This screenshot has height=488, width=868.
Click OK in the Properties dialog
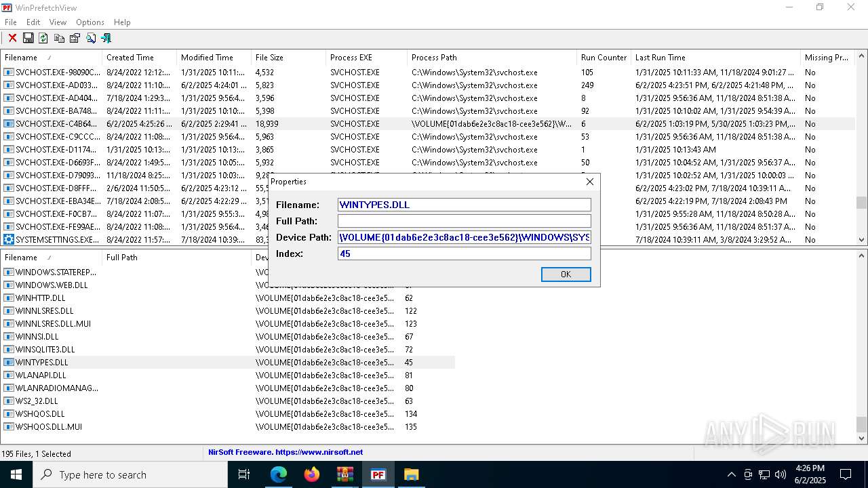[x=566, y=274]
